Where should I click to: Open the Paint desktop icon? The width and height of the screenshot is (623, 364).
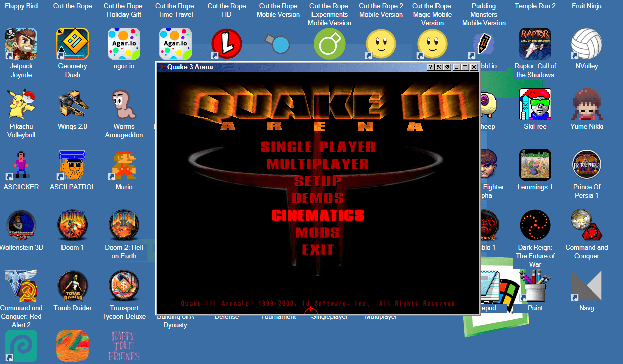[x=535, y=285]
